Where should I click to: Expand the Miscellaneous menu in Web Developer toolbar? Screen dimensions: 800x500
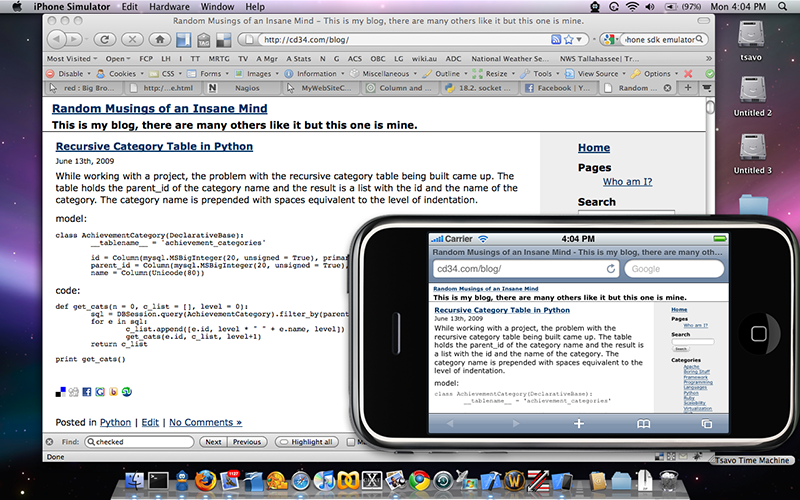384,73
